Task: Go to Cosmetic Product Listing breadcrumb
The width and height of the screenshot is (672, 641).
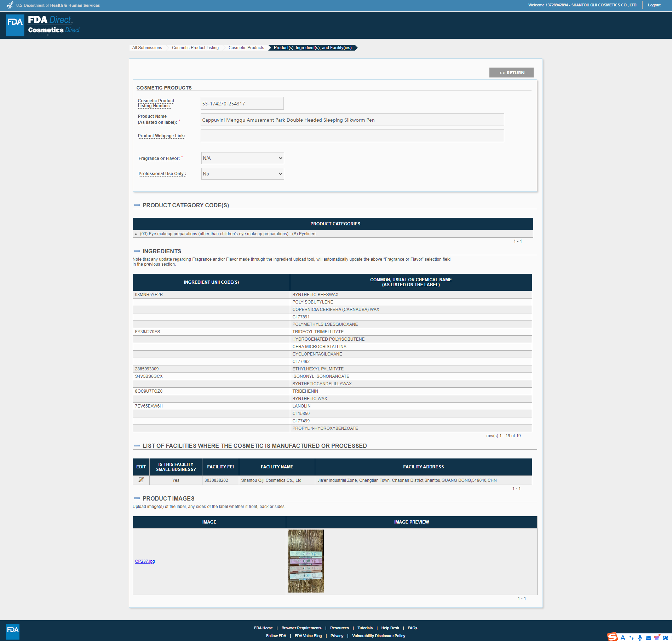Action: [x=195, y=48]
